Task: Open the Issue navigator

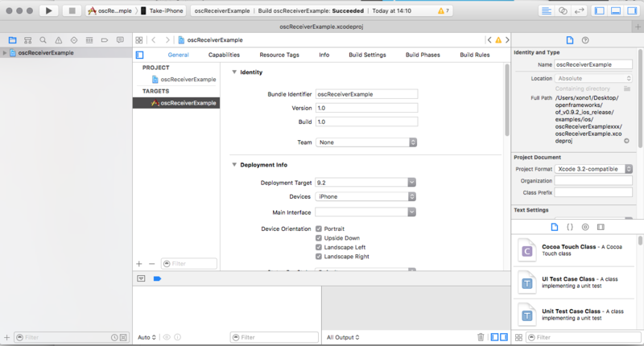Action: (59, 39)
